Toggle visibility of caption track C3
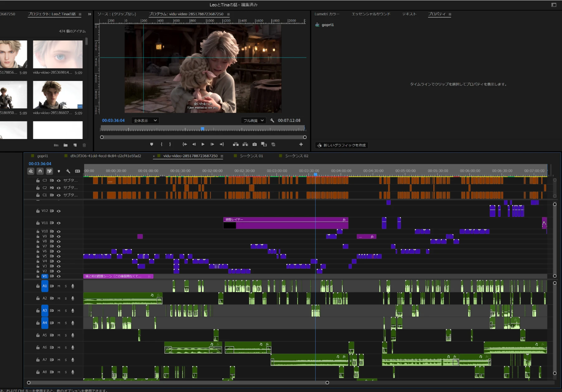This screenshot has height=392, width=562. tap(59, 180)
